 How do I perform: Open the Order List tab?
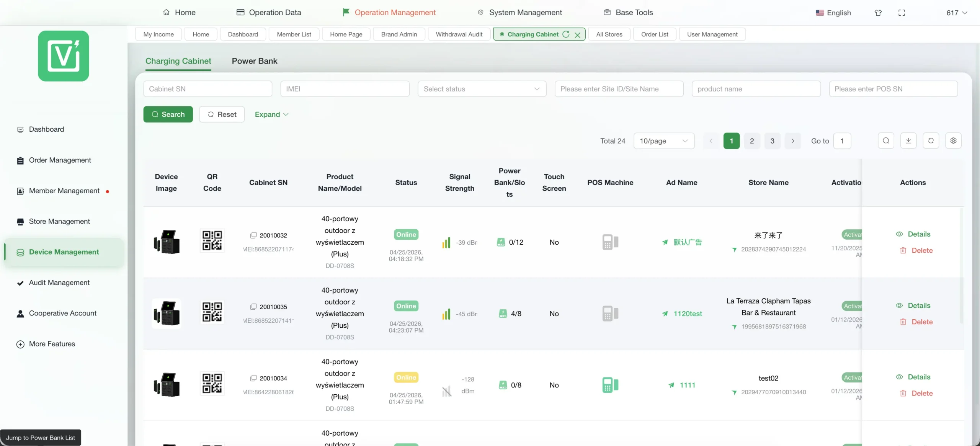pyautogui.click(x=655, y=34)
